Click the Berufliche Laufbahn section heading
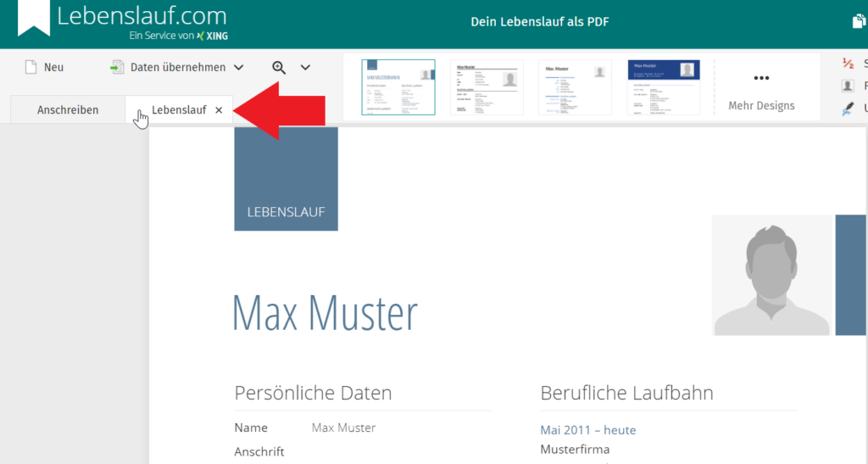The width and height of the screenshot is (868, 464). point(626,393)
